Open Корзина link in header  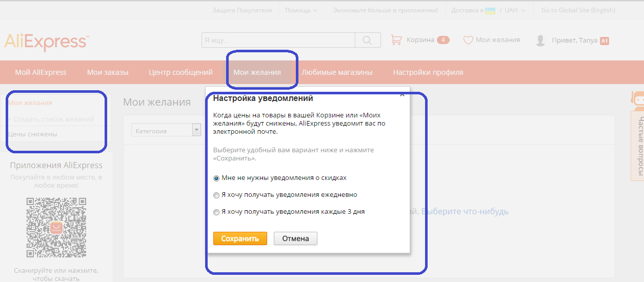[420, 40]
